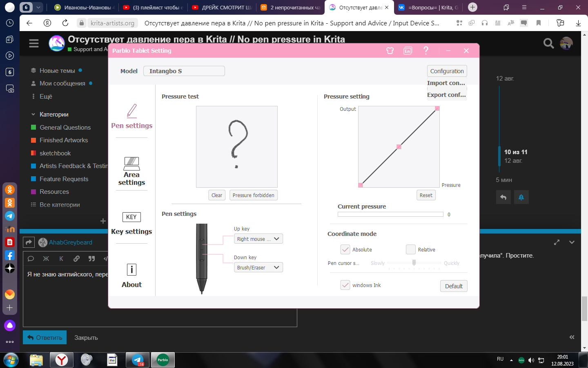Viewport: 588px width, 368px height.
Task: Open the forum hamburger menu
Action: pos(34,43)
